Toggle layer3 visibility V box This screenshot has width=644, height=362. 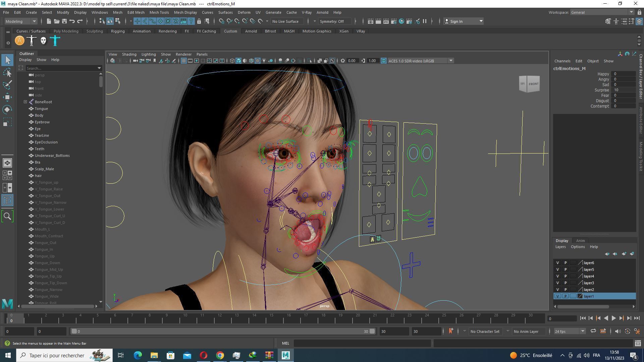pos(557,283)
